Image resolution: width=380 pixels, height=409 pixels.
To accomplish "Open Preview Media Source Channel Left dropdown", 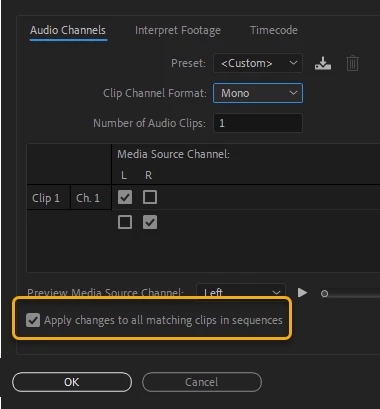I will tap(241, 293).
